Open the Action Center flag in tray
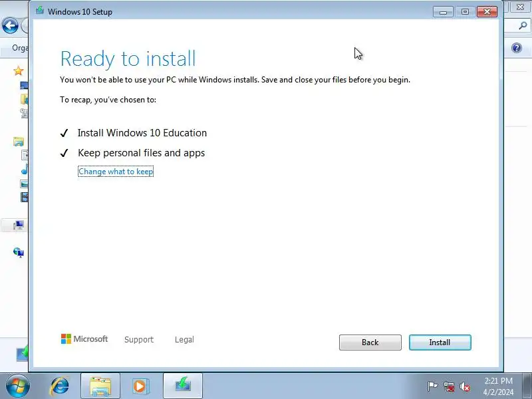This screenshot has width=532, height=399. 432,386
